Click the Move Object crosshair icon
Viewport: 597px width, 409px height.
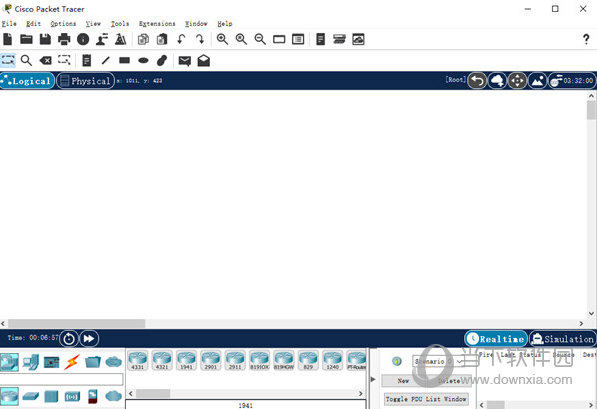pyautogui.click(x=517, y=81)
